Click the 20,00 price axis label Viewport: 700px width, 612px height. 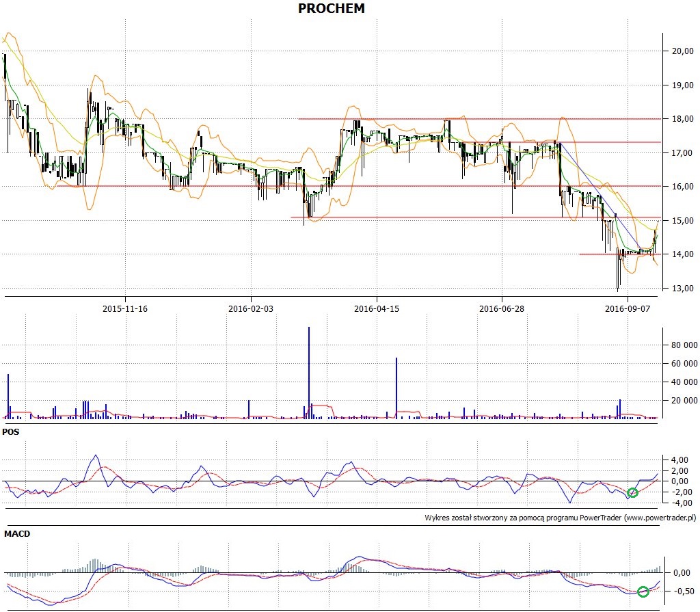(x=683, y=51)
